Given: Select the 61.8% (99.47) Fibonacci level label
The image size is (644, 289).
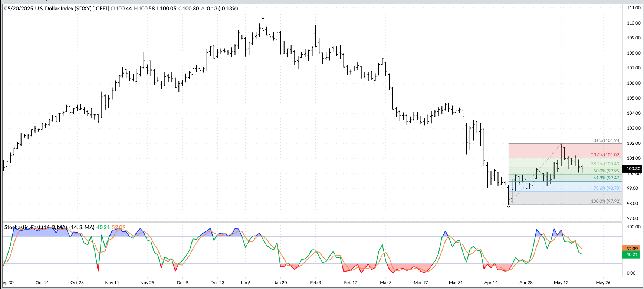Looking at the screenshot, I should pos(607,178).
